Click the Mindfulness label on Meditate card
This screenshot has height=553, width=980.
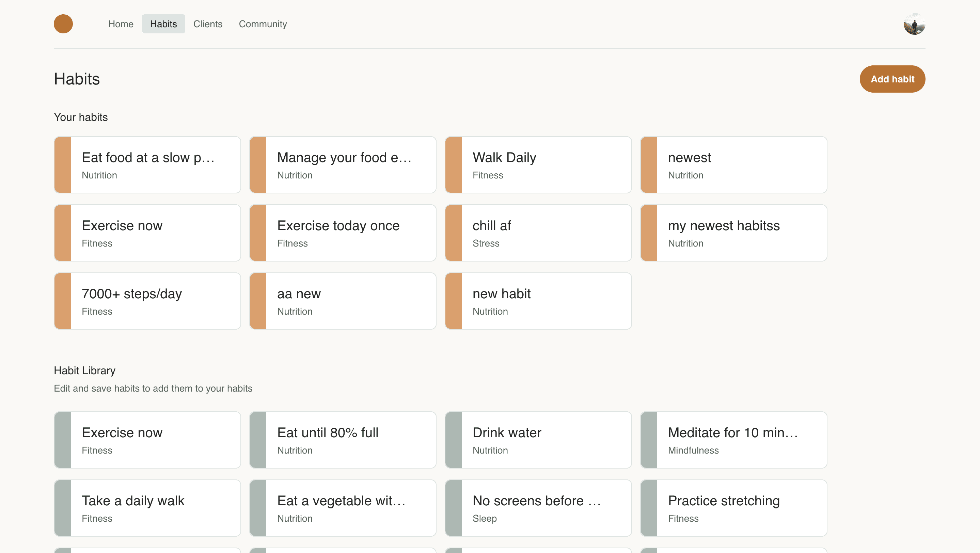coord(693,450)
